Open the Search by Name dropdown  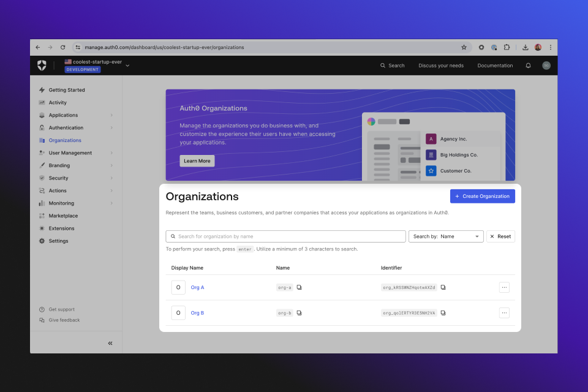446,236
